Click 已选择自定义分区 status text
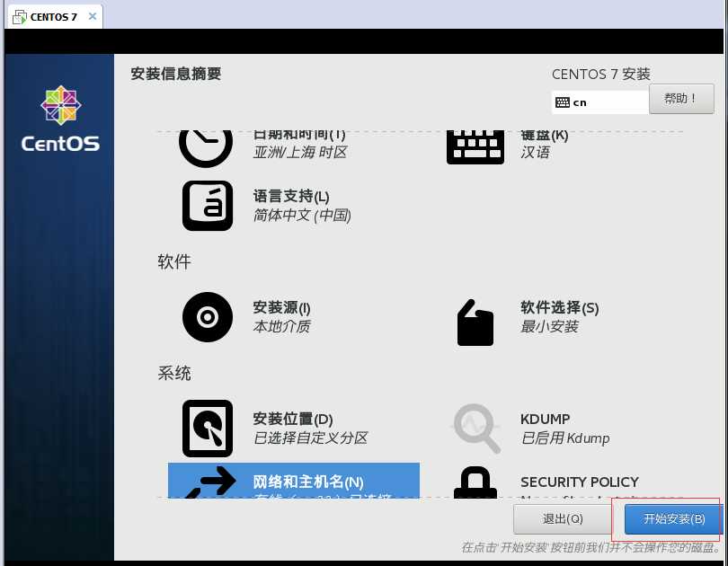 tap(311, 438)
